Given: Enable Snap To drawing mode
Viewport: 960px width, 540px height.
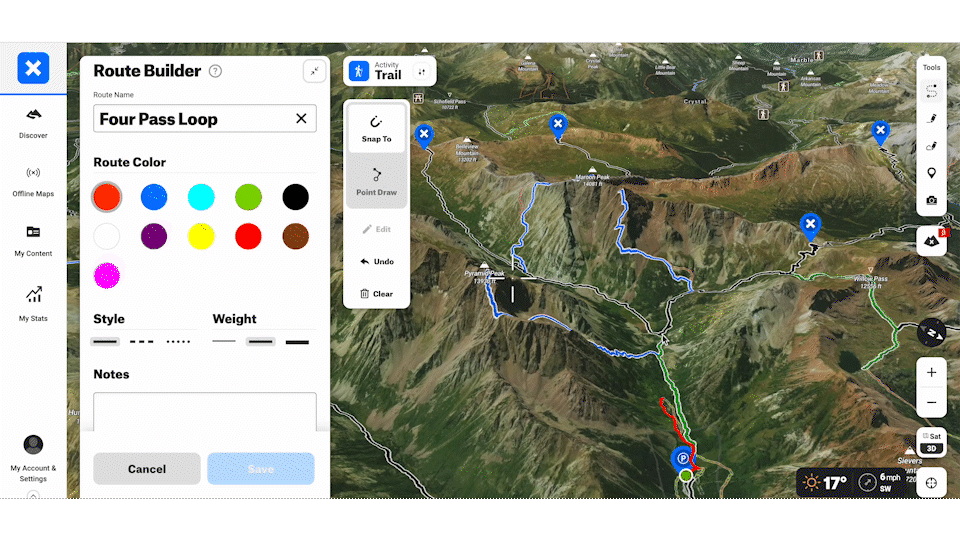Looking at the screenshot, I should coord(376,128).
